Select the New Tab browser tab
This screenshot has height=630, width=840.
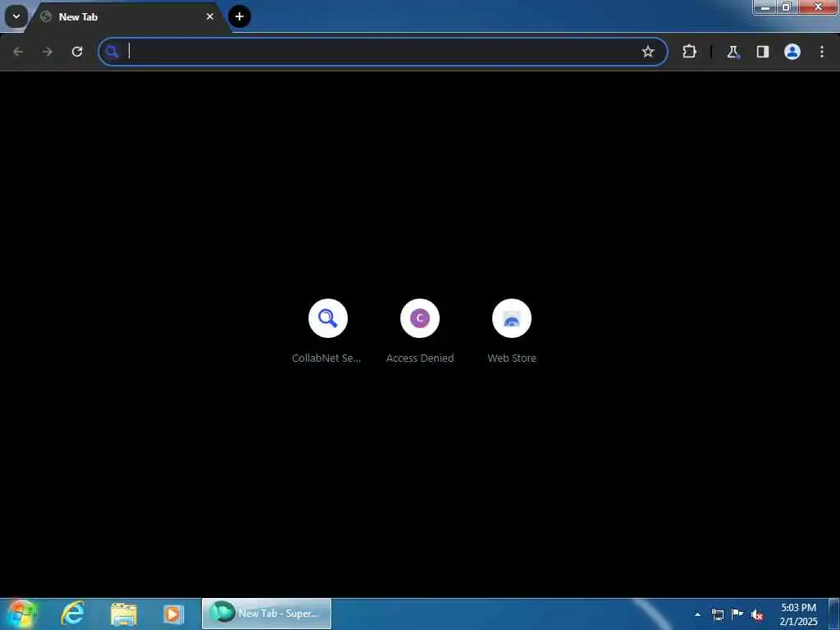tap(127, 16)
